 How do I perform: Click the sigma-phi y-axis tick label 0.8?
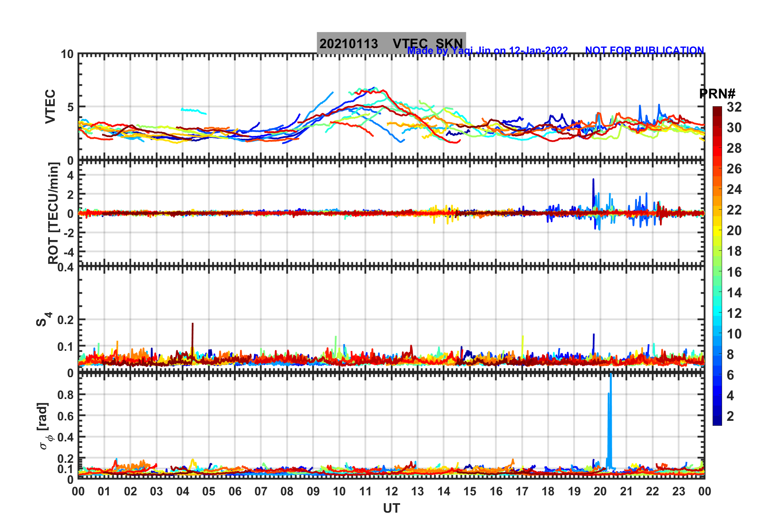click(x=66, y=395)
